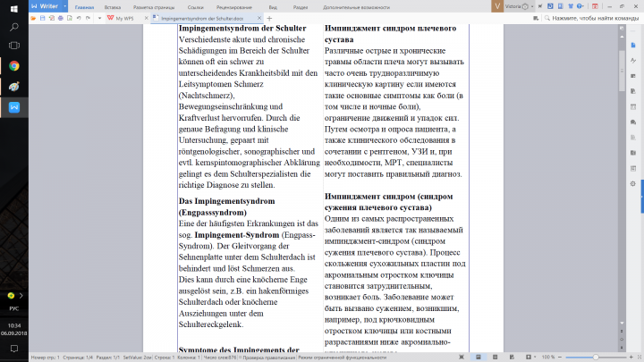The image size is (644, 362).
Task: Click the vertical scrollbar thumb
Action: tap(622, 71)
